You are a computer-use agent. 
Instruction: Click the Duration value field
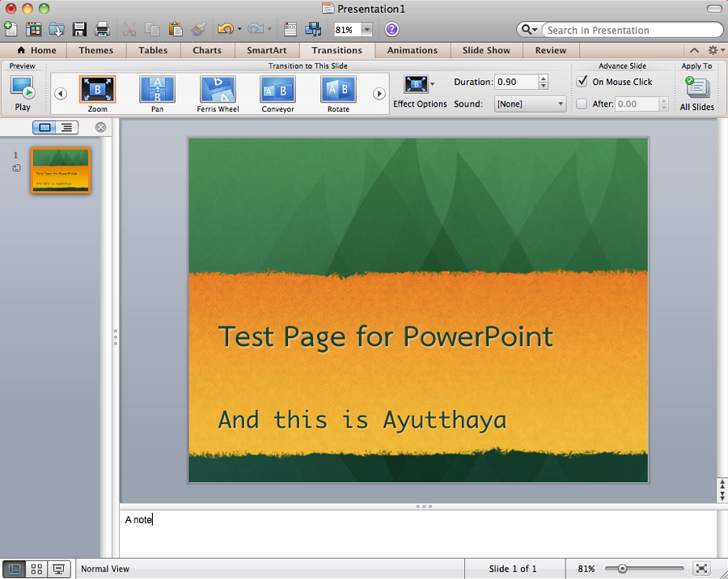516,82
